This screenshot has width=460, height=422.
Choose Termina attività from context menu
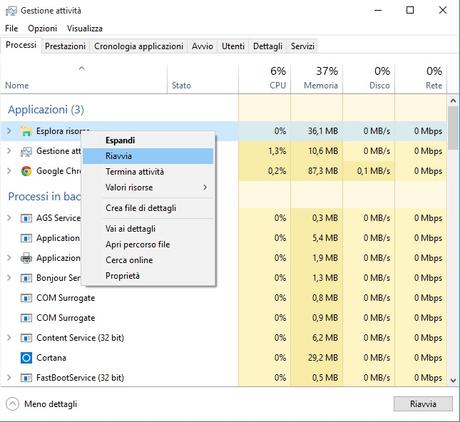click(148, 172)
